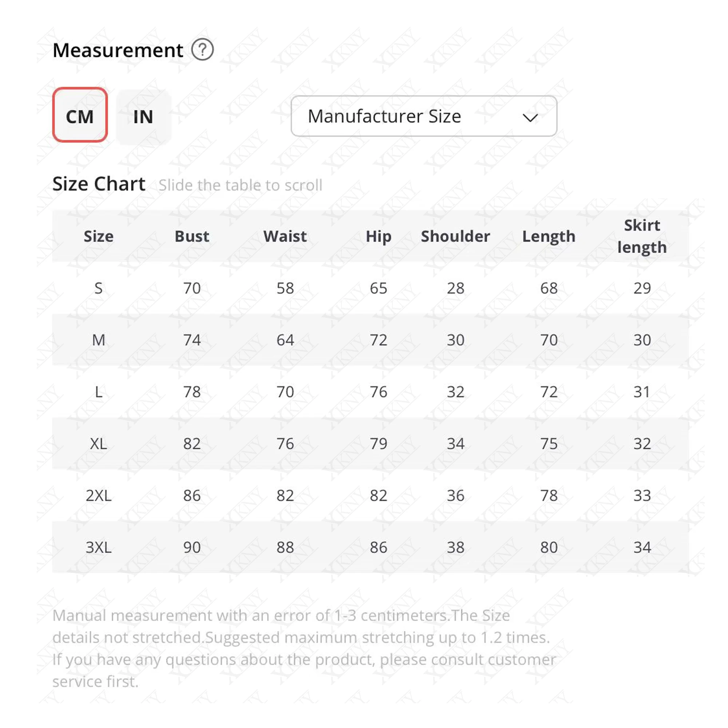This screenshot has width=728, height=728.
Task: Click the Size Chart heading
Action: click(x=99, y=184)
